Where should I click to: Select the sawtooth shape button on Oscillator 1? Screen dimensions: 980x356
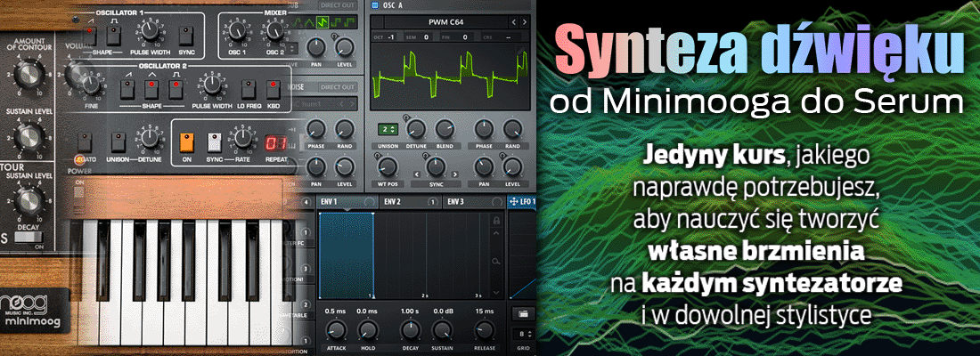[x=88, y=36]
